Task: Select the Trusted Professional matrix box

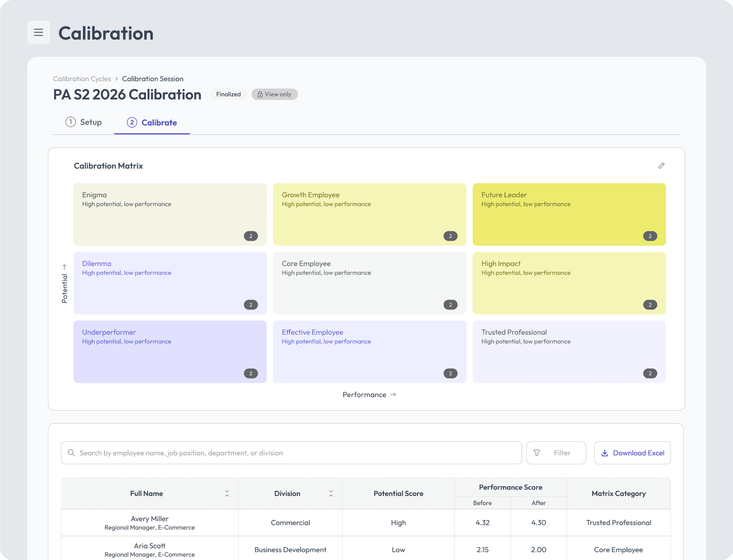Action: click(x=569, y=352)
